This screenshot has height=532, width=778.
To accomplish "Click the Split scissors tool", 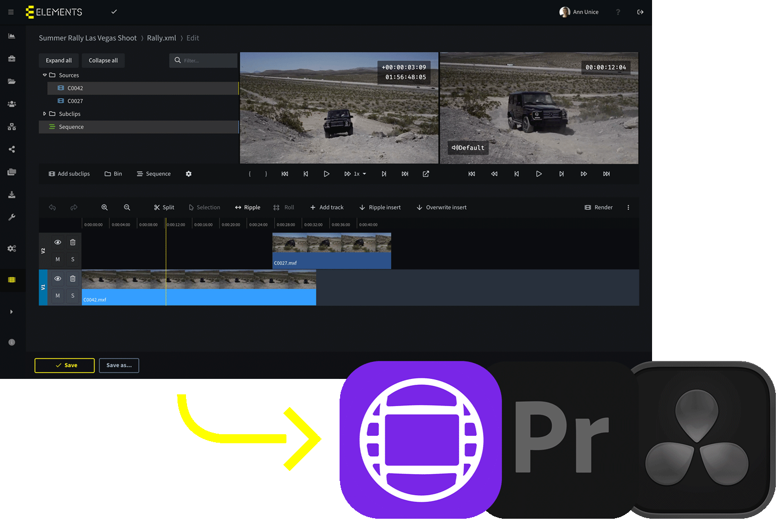I will point(164,207).
